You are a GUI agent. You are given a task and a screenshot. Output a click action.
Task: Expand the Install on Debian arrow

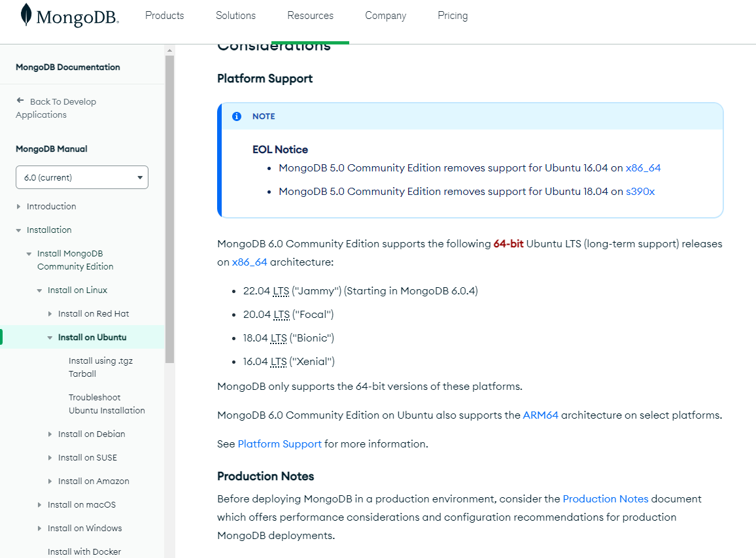coord(50,434)
